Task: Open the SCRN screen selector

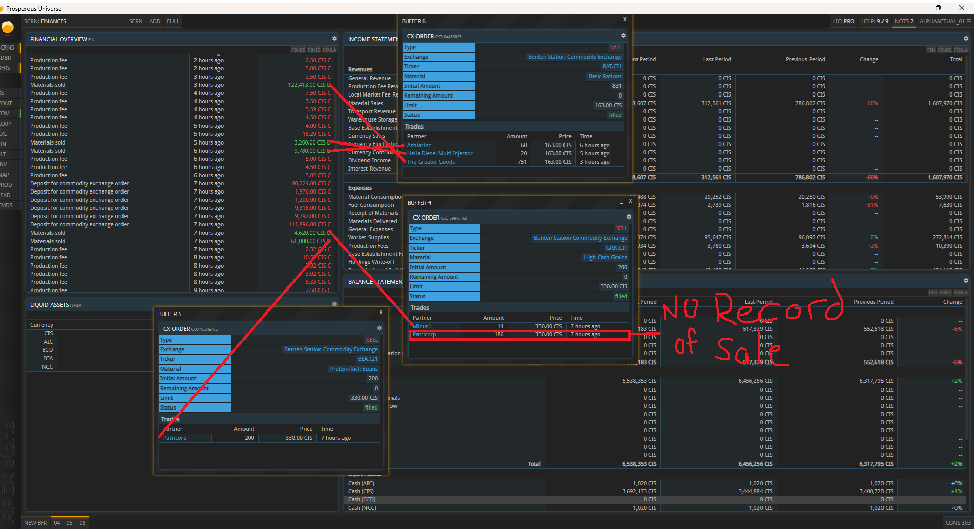Action: click(135, 21)
